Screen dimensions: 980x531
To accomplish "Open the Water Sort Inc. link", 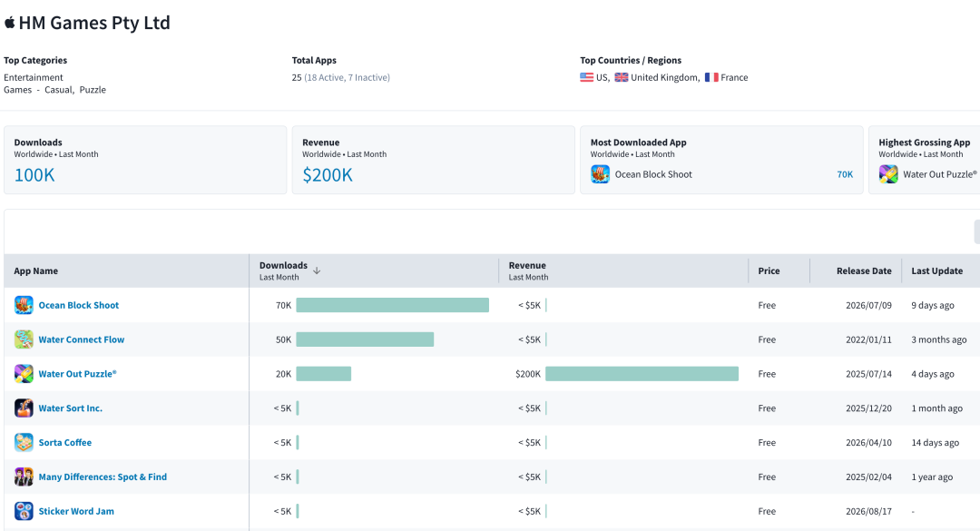I will click(x=71, y=408).
